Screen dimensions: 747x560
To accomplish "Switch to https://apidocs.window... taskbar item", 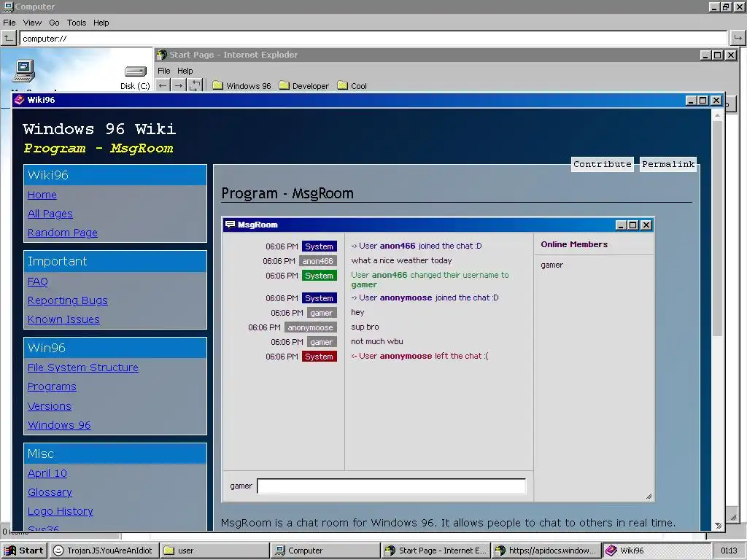I will tap(546, 551).
